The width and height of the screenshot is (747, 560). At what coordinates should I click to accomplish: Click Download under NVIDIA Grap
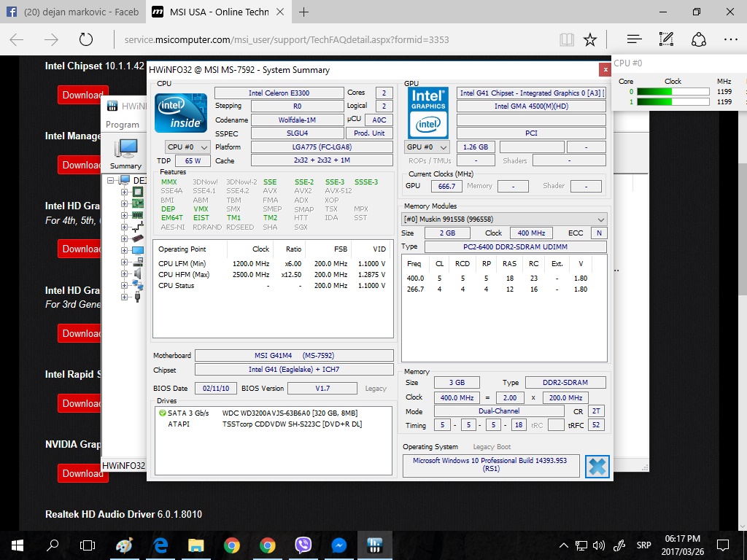point(82,473)
